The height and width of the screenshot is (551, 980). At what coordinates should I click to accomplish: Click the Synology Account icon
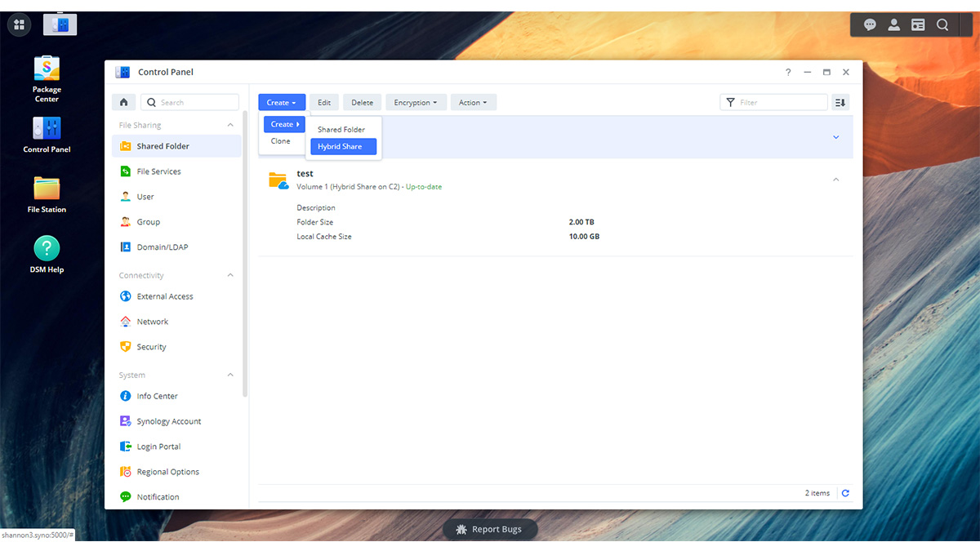pyautogui.click(x=125, y=421)
